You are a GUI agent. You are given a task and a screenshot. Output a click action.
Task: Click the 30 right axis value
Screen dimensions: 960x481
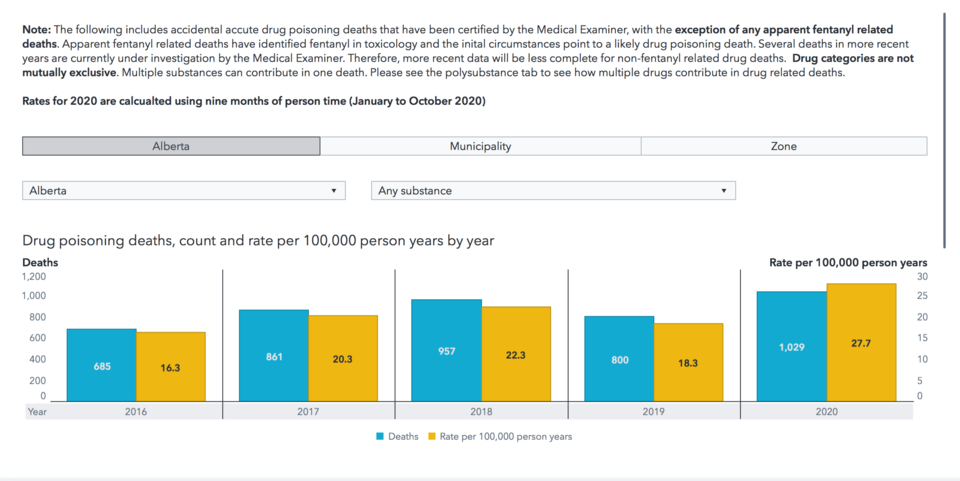pos(922,277)
